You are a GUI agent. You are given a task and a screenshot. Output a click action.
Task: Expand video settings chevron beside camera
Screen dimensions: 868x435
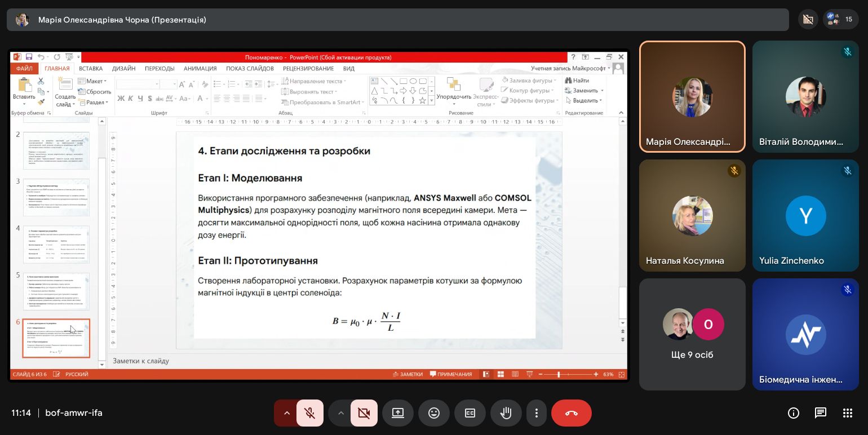(x=340, y=413)
